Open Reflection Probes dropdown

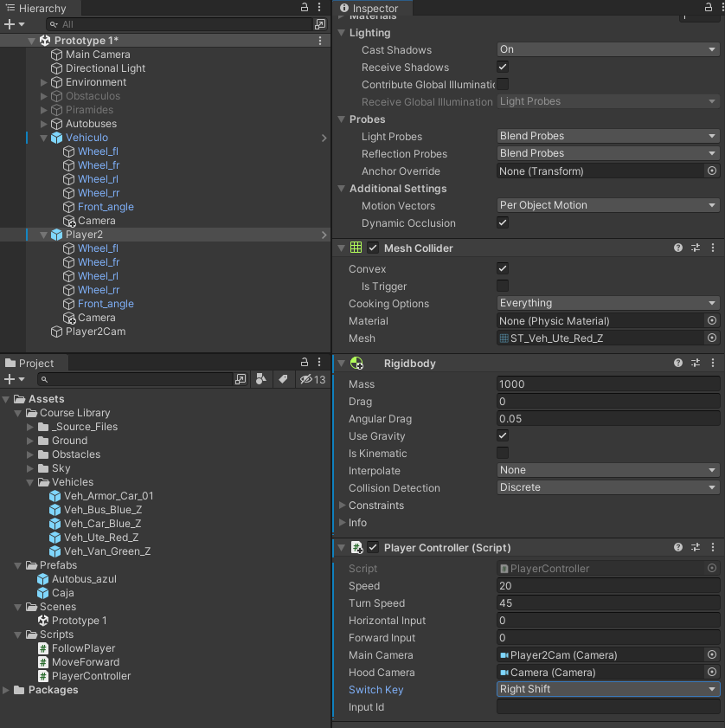coord(608,153)
